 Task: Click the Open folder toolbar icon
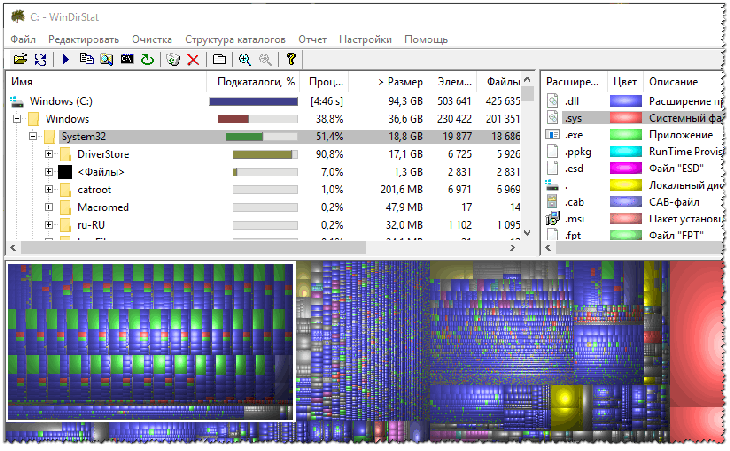(x=20, y=59)
